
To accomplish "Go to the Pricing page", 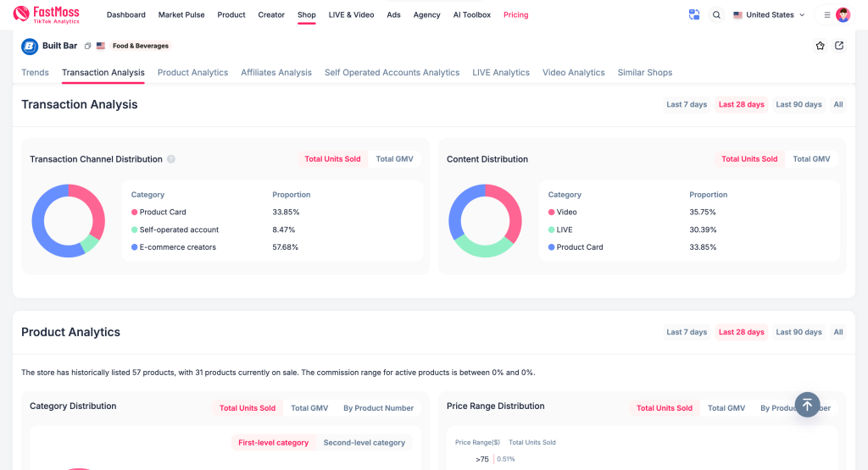I will point(516,15).
